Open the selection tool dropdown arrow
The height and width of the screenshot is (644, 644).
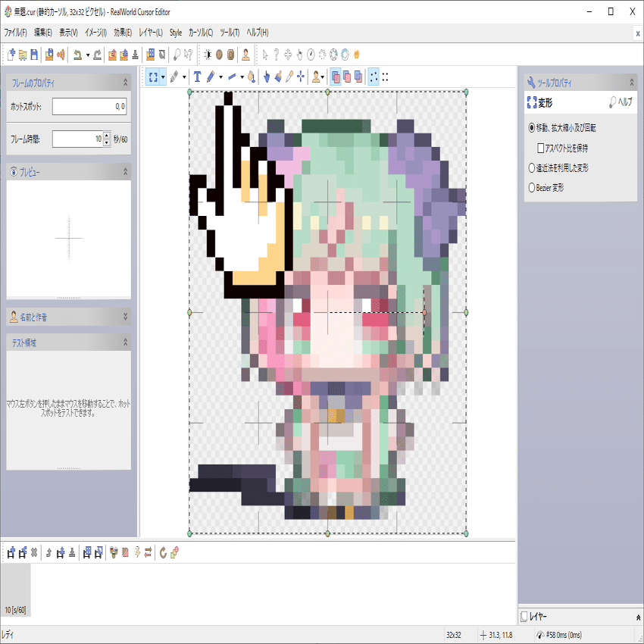point(162,77)
